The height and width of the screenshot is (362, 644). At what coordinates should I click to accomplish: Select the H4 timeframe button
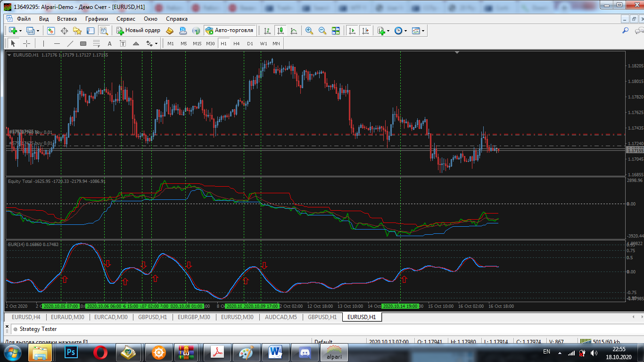(236, 43)
